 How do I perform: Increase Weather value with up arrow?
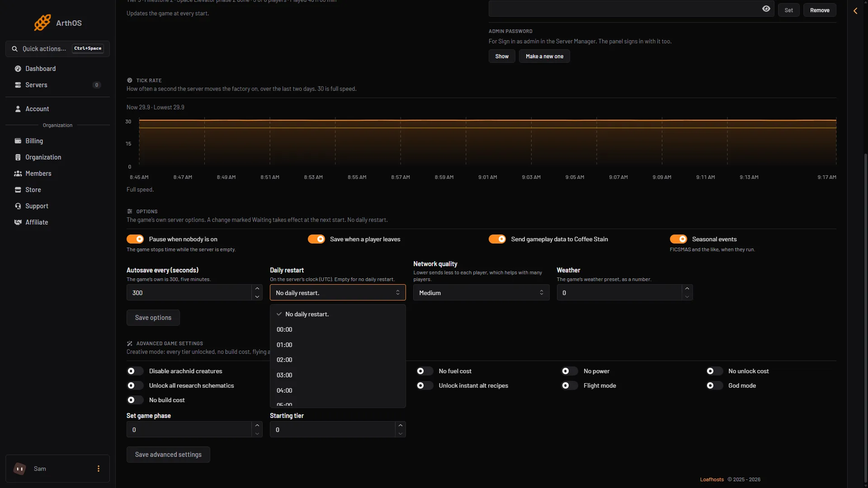687,288
